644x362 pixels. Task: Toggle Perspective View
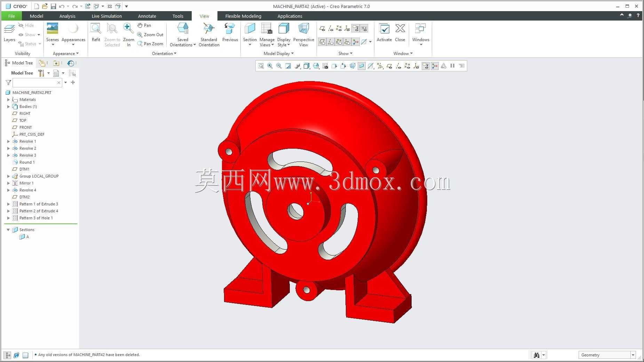tap(303, 35)
